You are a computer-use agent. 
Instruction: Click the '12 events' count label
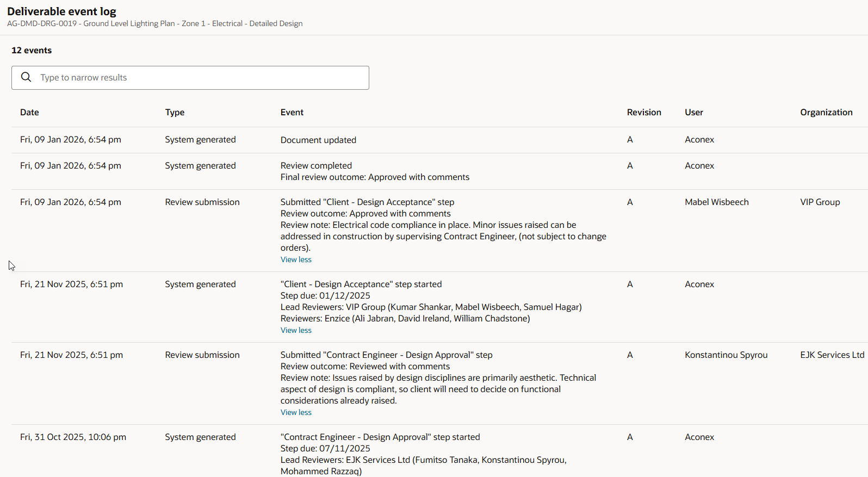coord(32,50)
